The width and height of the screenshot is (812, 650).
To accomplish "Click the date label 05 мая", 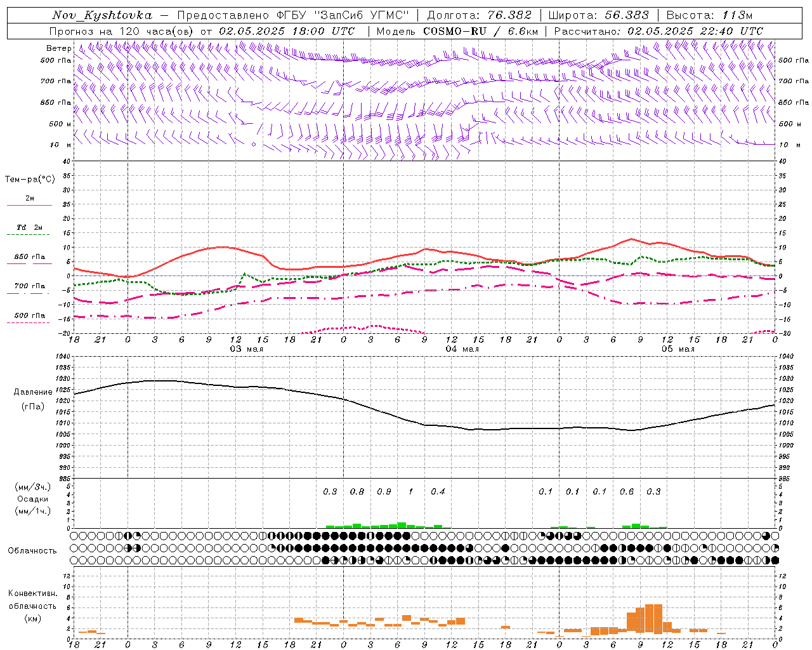I will click(678, 349).
